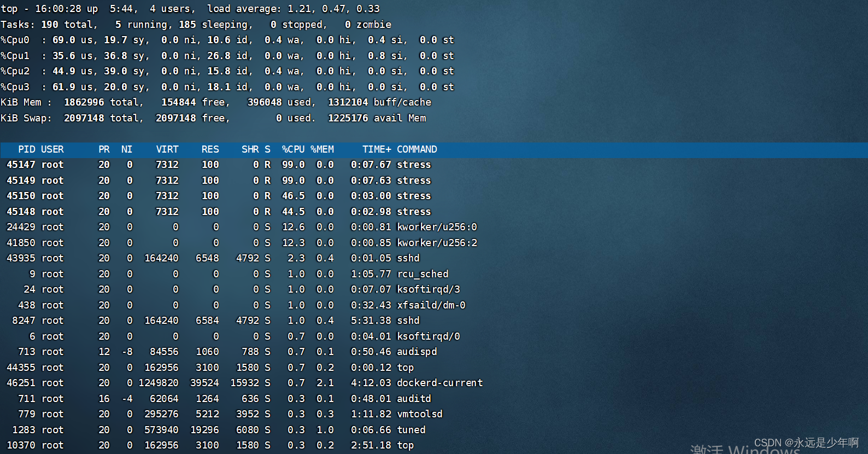Select the NI column header
The height and width of the screenshot is (454, 868).
tap(127, 149)
